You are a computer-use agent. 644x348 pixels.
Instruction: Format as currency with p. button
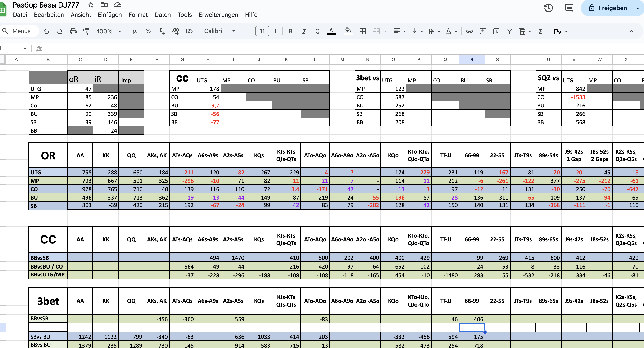pos(135,31)
